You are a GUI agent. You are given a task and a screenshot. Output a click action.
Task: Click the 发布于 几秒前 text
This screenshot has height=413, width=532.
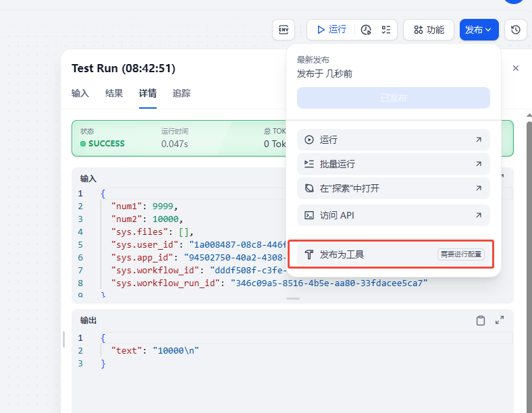tap(325, 74)
